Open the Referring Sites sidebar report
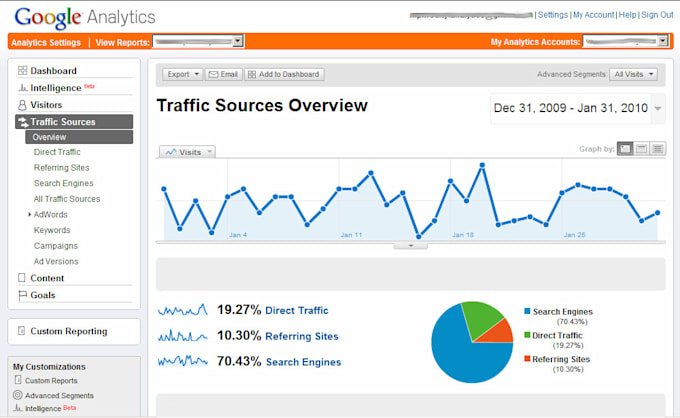Viewport: 680px width, 418px height. pyautogui.click(x=62, y=168)
